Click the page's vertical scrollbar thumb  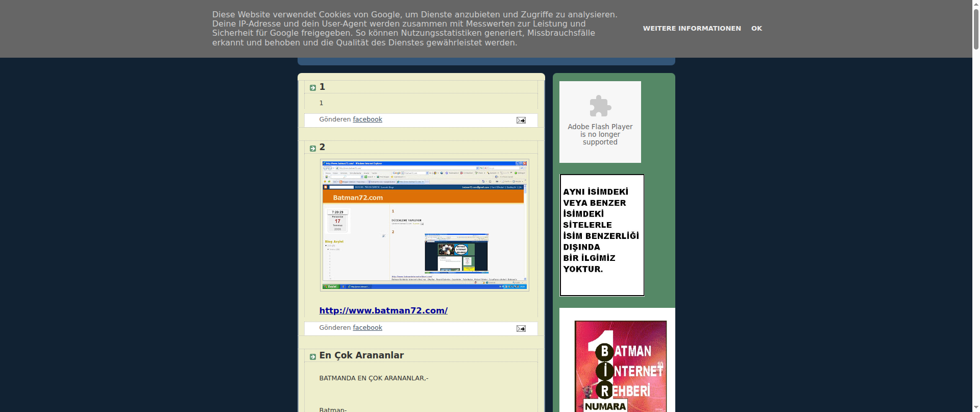click(x=976, y=28)
